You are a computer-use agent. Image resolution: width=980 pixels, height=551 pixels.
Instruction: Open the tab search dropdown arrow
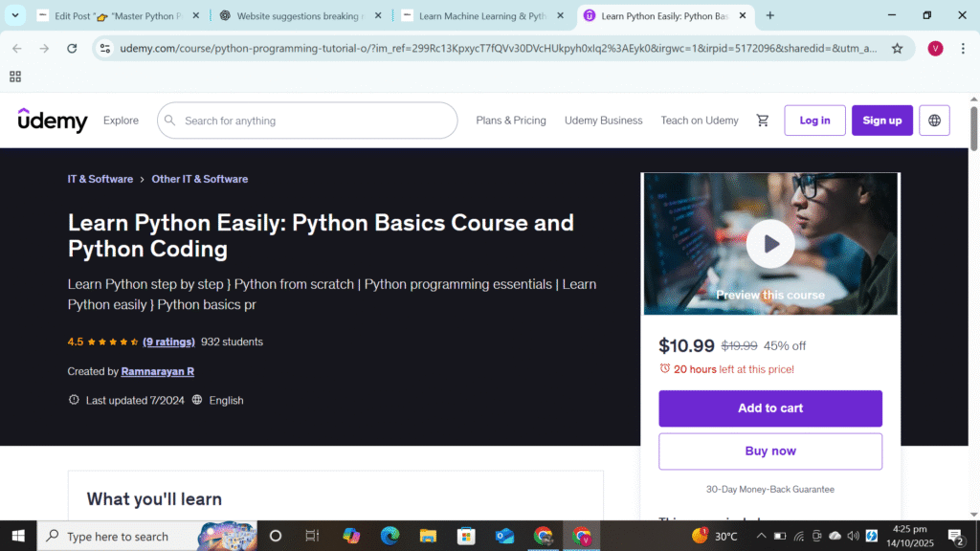pyautogui.click(x=16, y=15)
